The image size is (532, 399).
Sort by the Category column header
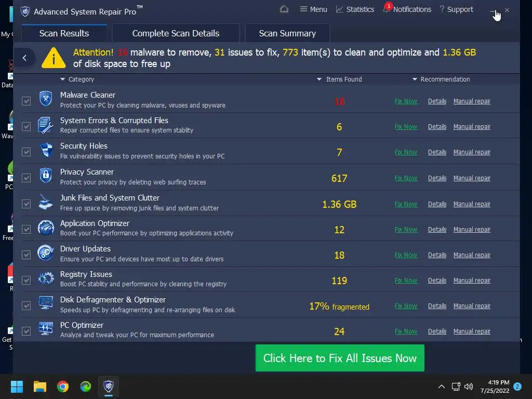(x=77, y=79)
